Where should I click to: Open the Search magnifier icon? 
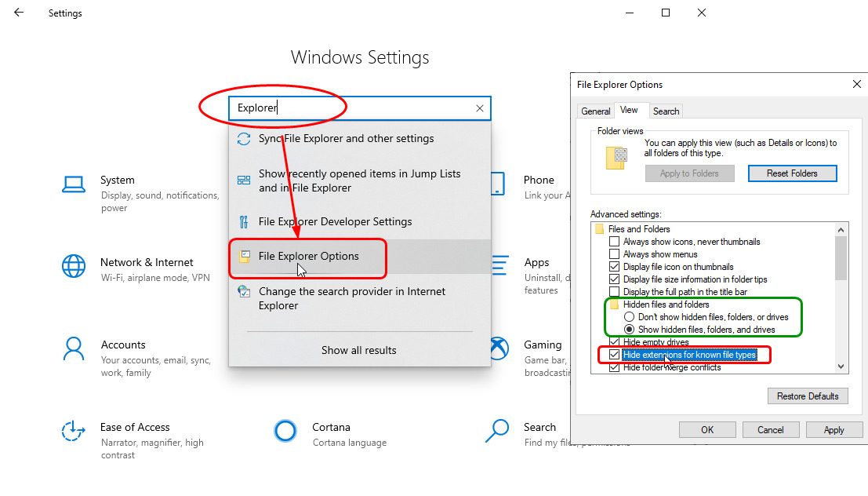coord(497,430)
